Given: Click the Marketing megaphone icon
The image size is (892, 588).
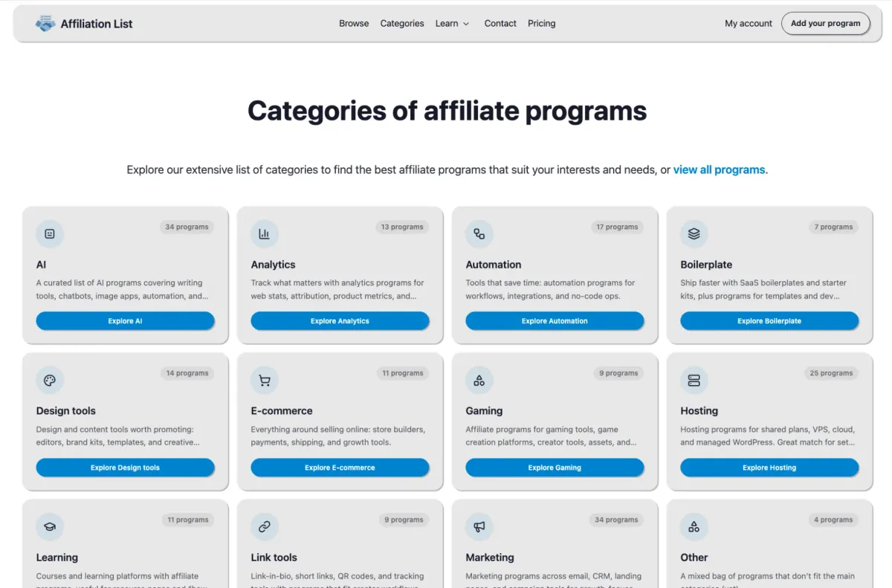Looking at the screenshot, I should 479,526.
